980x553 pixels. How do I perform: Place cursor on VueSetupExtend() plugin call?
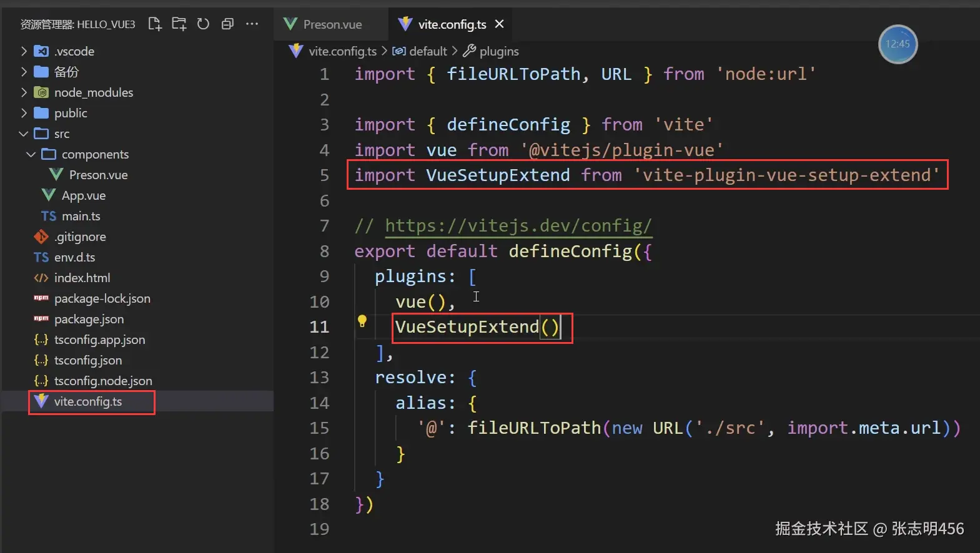point(477,326)
